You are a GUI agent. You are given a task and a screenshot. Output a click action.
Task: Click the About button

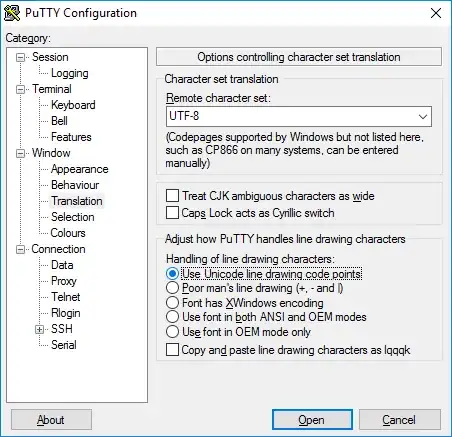(51, 420)
